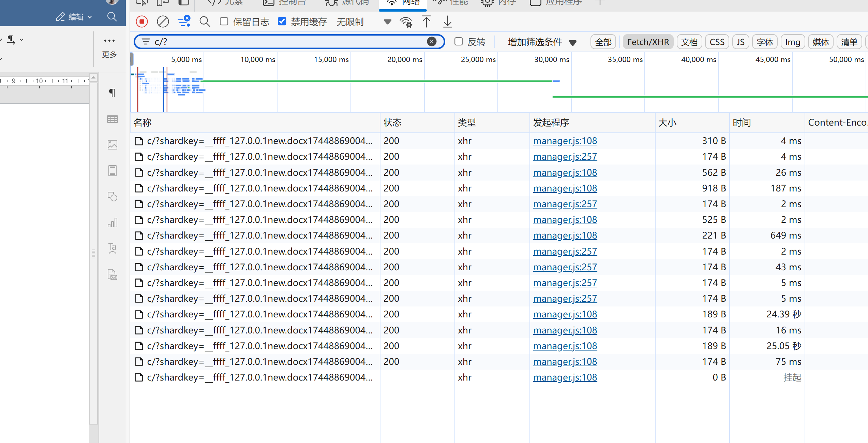Click the export HAR download arrow icon
Viewport: 868px width, 443px height.
pos(447,22)
